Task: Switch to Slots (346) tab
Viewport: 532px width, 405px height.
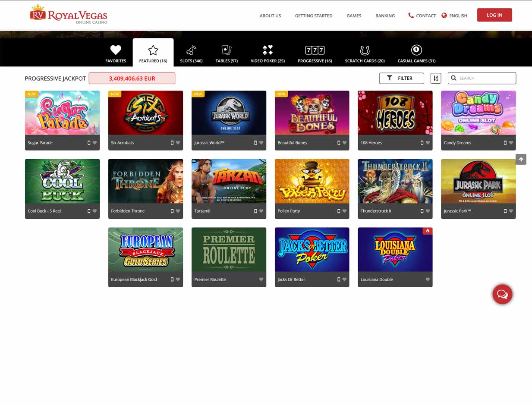Action: (191, 53)
